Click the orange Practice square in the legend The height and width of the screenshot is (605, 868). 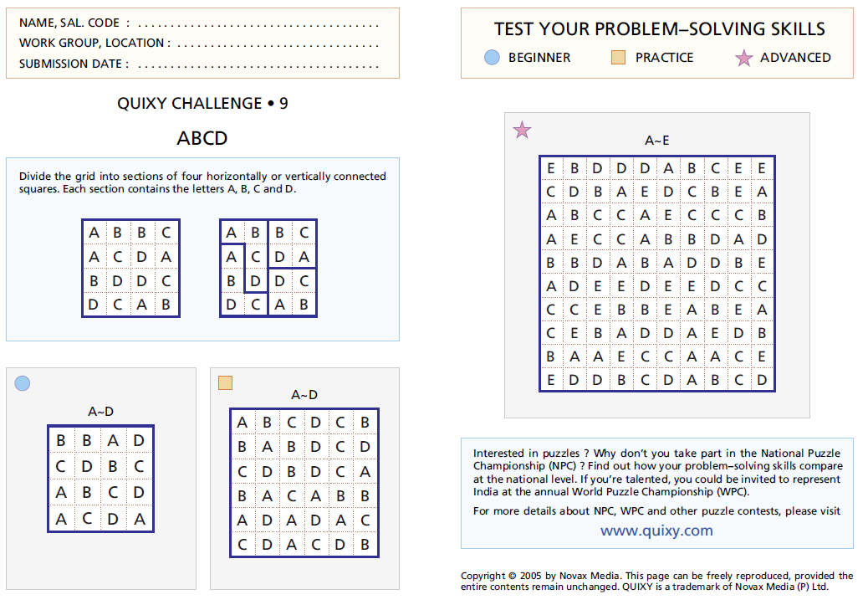click(x=619, y=58)
